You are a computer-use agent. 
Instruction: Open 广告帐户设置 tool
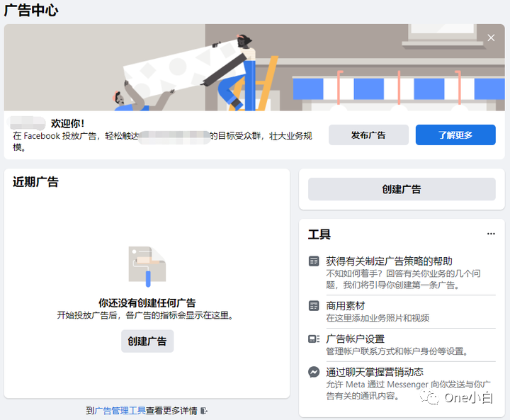402,345
